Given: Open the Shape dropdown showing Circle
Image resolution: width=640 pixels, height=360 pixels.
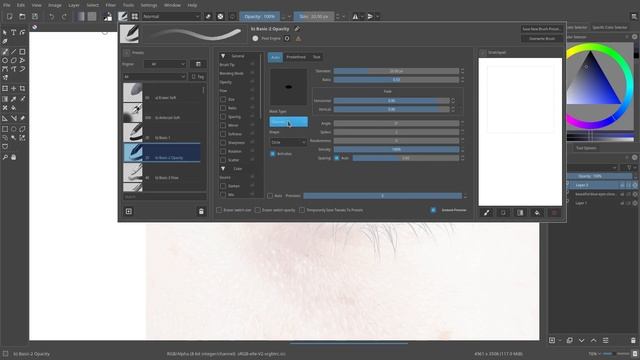Looking at the screenshot, I should tap(288, 142).
